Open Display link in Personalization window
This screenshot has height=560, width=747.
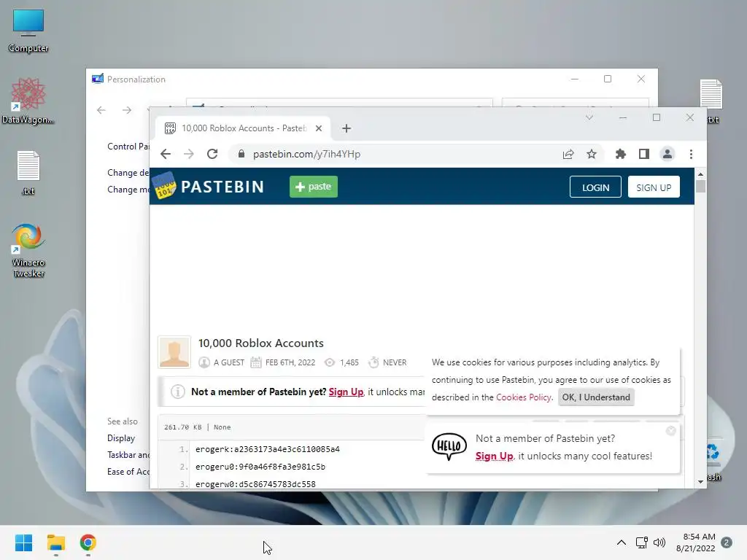[121, 438]
